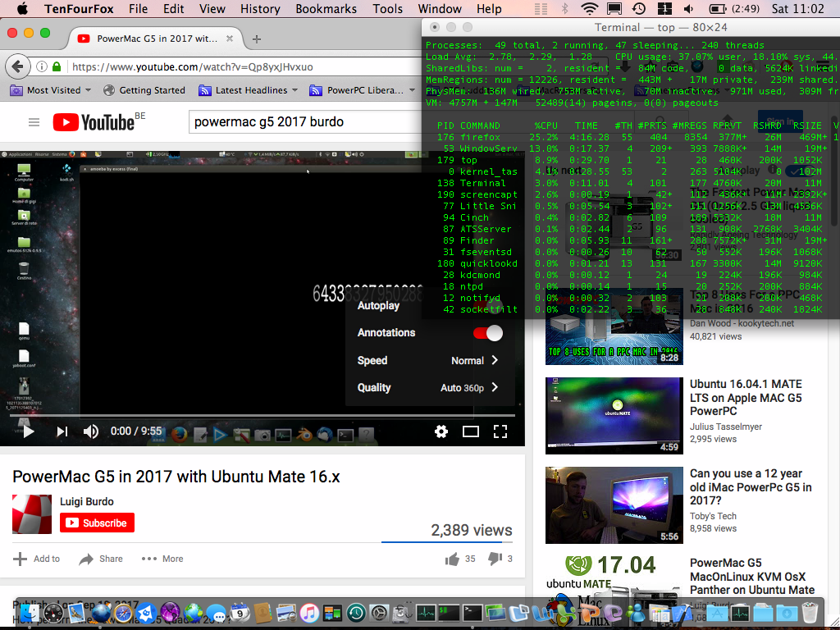
Task: Close the PowerMac G5 tab
Action: coord(230,39)
